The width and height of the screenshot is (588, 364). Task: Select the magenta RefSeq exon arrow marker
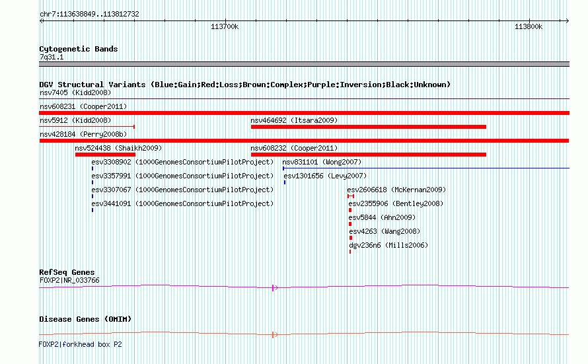point(275,288)
